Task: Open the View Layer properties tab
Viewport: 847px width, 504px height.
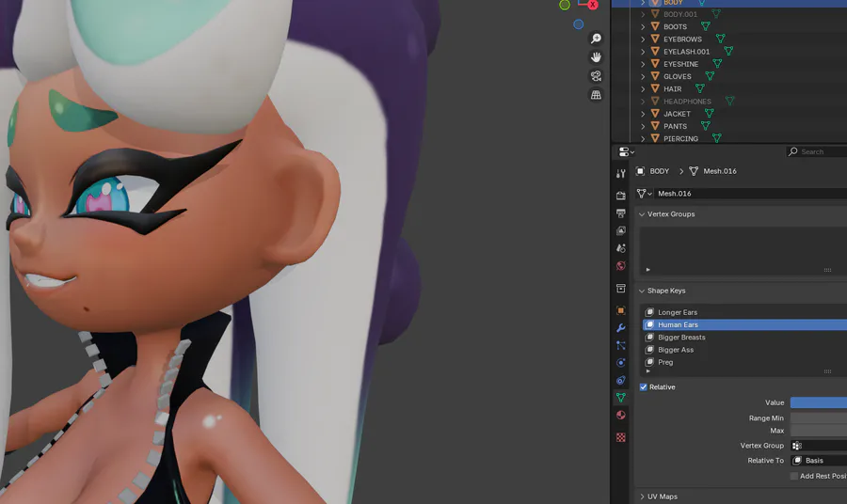Action: pos(621,231)
